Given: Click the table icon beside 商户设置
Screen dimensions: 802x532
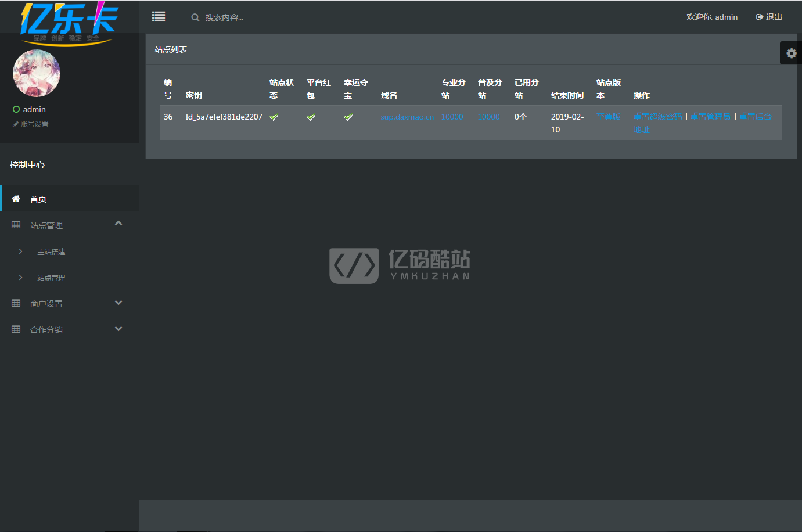Looking at the screenshot, I should [16, 303].
